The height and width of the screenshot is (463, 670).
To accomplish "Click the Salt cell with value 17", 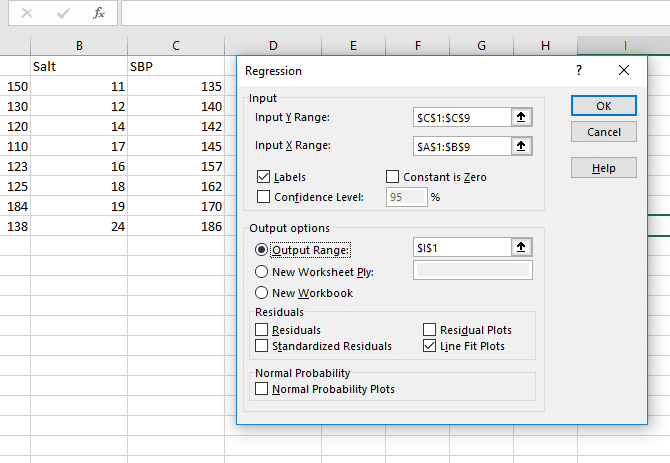I will pos(79,147).
